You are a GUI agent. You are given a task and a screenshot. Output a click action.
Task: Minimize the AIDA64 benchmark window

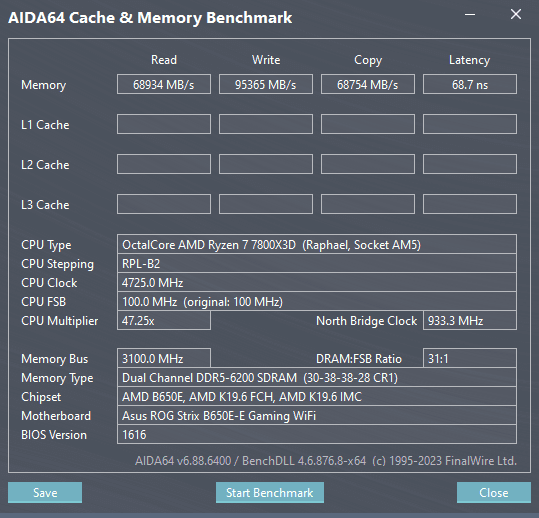pos(470,14)
